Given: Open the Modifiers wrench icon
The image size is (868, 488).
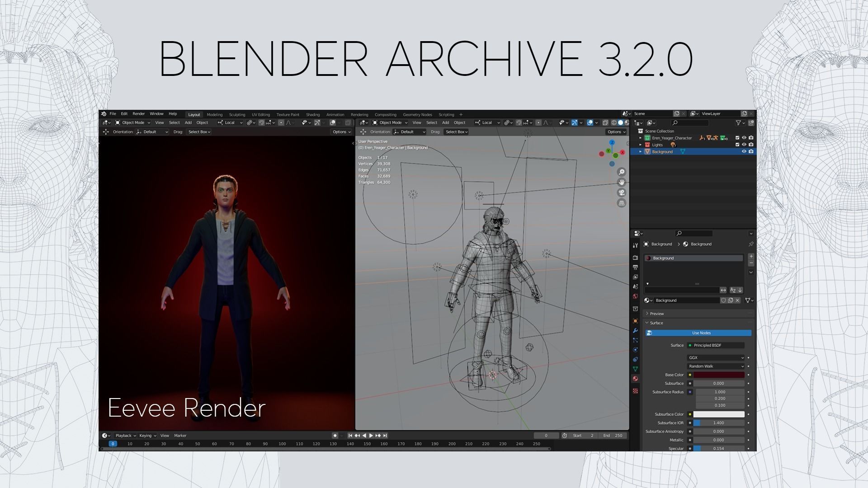Looking at the screenshot, I should tap(635, 330).
